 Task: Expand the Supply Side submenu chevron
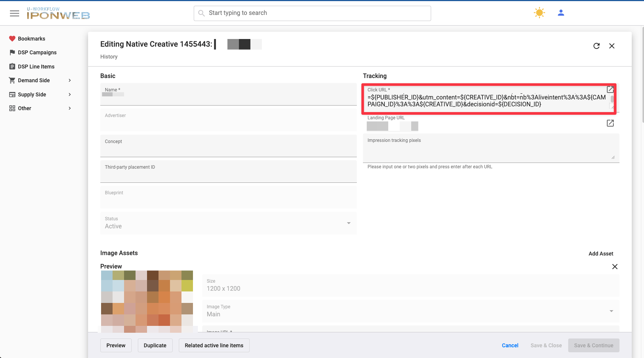point(70,94)
